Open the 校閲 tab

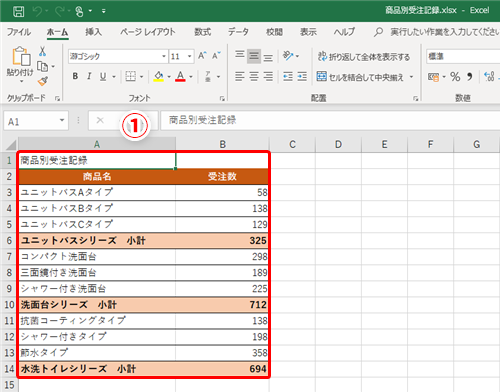point(274,32)
